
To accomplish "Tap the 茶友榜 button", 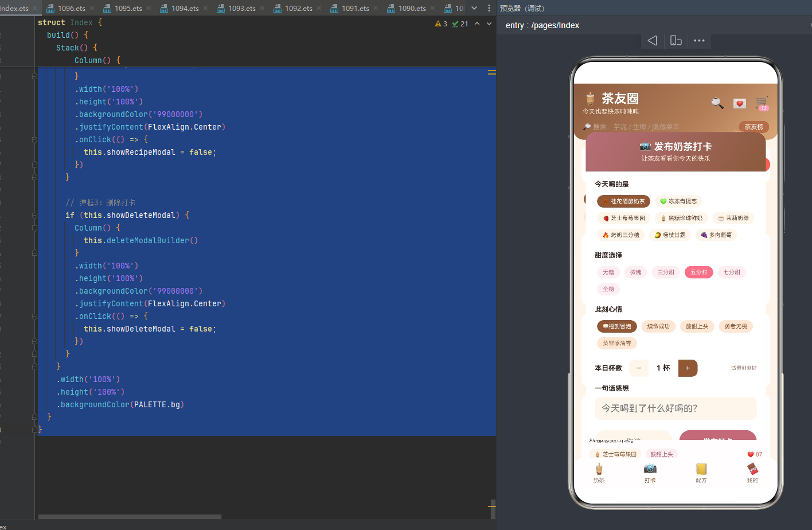I will 754,127.
